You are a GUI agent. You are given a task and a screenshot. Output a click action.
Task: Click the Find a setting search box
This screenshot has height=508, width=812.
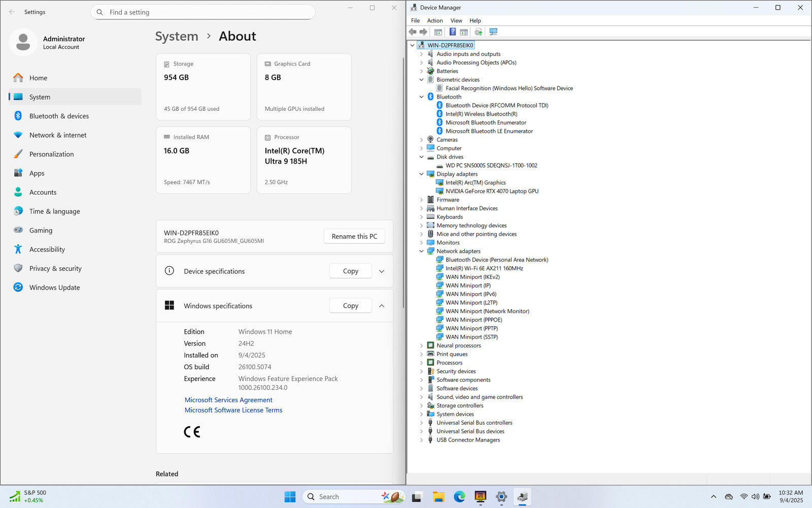[x=203, y=12]
